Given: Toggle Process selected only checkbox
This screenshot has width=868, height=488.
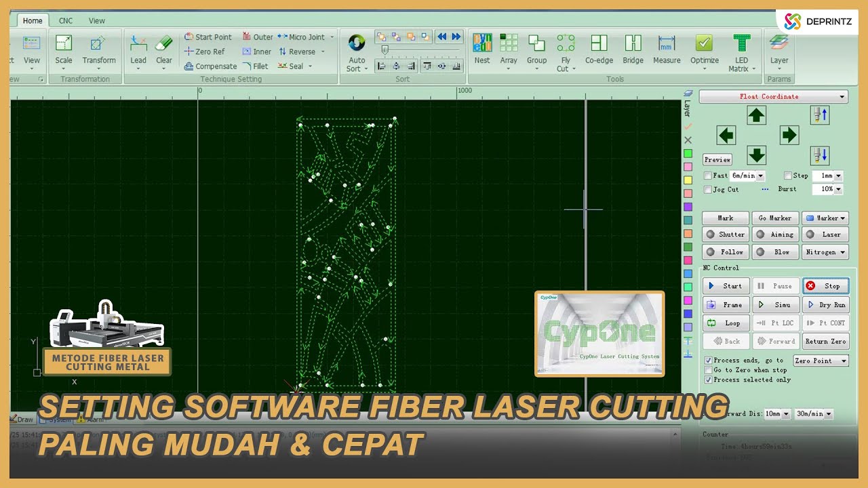Looking at the screenshot, I should coord(708,380).
